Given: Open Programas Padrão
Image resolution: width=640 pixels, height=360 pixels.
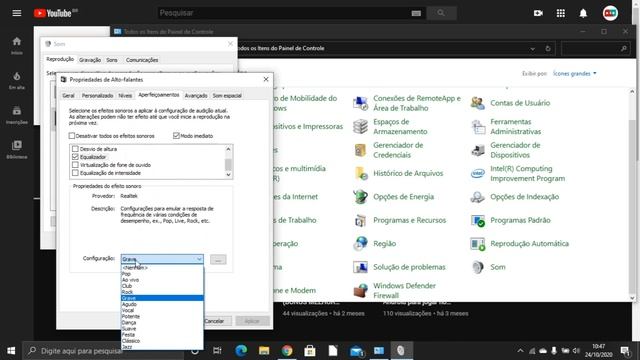Looking at the screenshot, I should click(511, 220).
